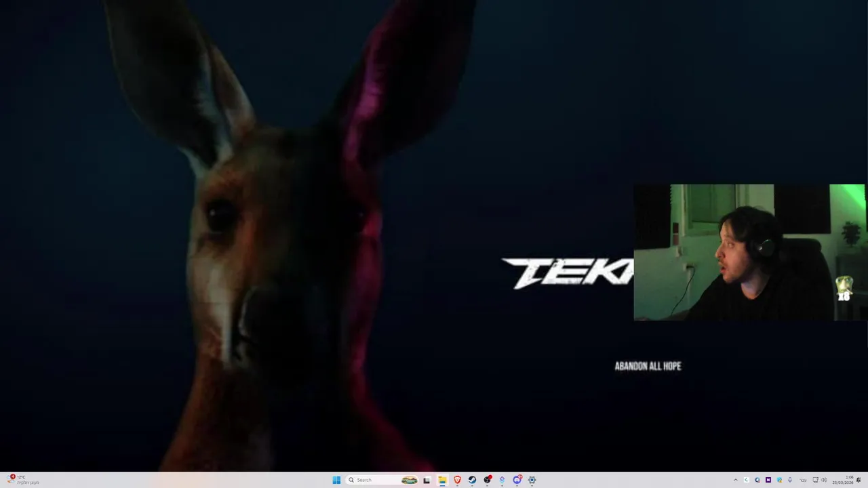Screen dimensions: 868x488
Task: Click the shield-colored security tray icon
Action: pos(779,480)
